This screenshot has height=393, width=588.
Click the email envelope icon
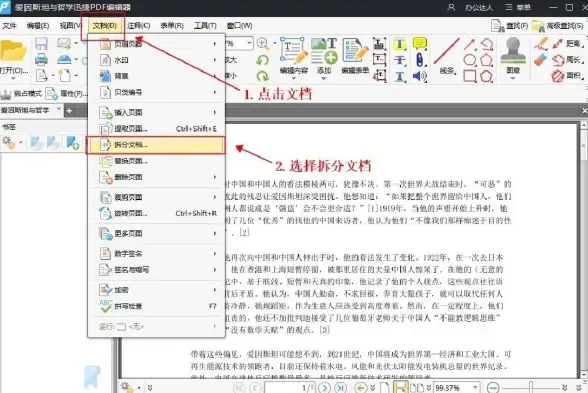coord(64,44)
